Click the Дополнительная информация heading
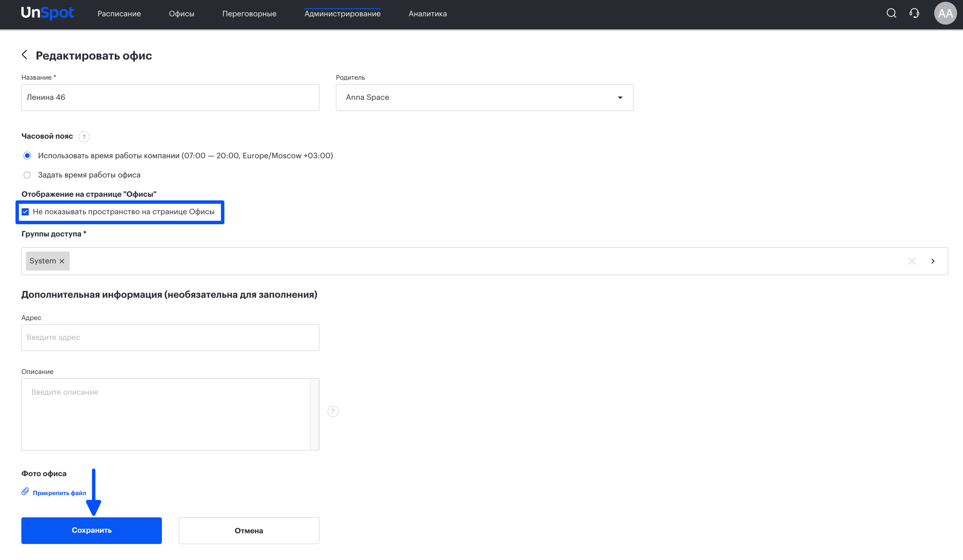This screenshot has width=963, height=560. coord(169,295)
